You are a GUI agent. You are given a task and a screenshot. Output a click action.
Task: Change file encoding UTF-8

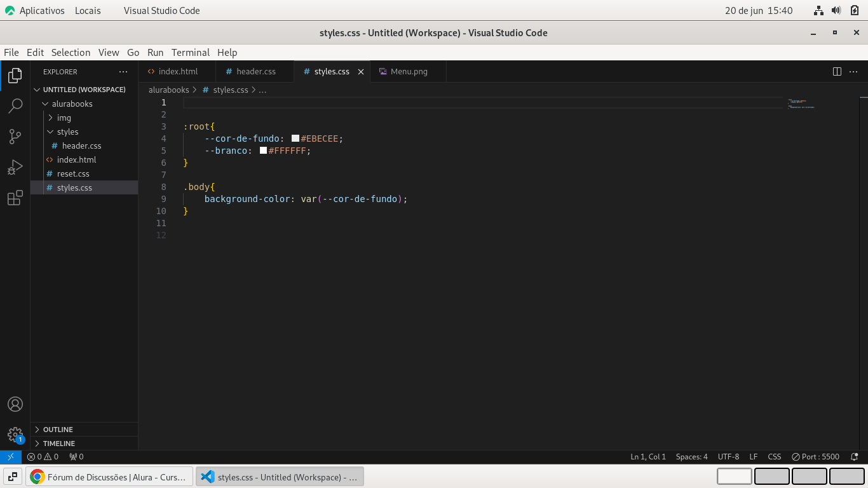pos(728,457)
